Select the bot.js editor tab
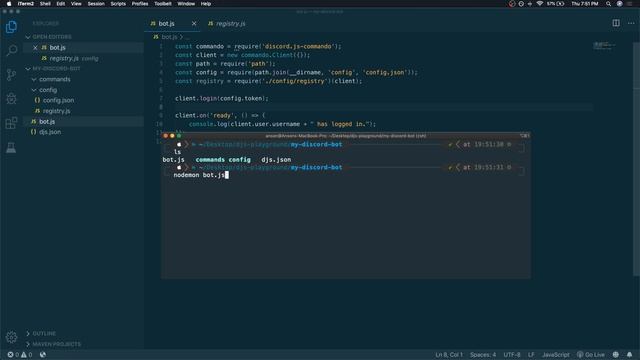This screenshot has height=360, width=640. tap(167, 24)
